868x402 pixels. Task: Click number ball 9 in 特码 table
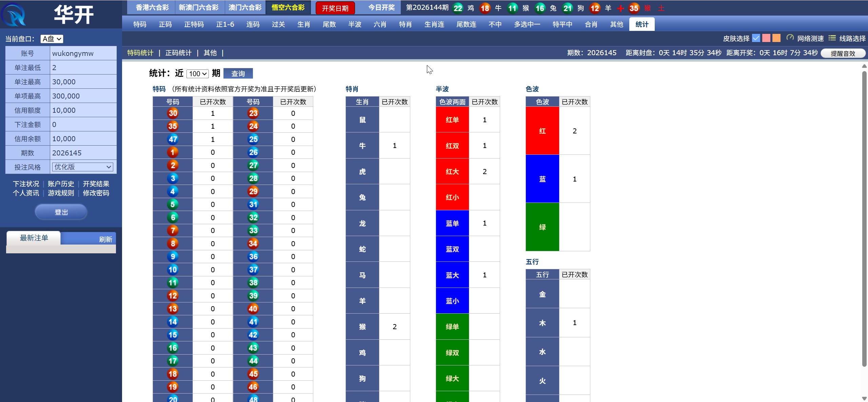coord(173,256)
